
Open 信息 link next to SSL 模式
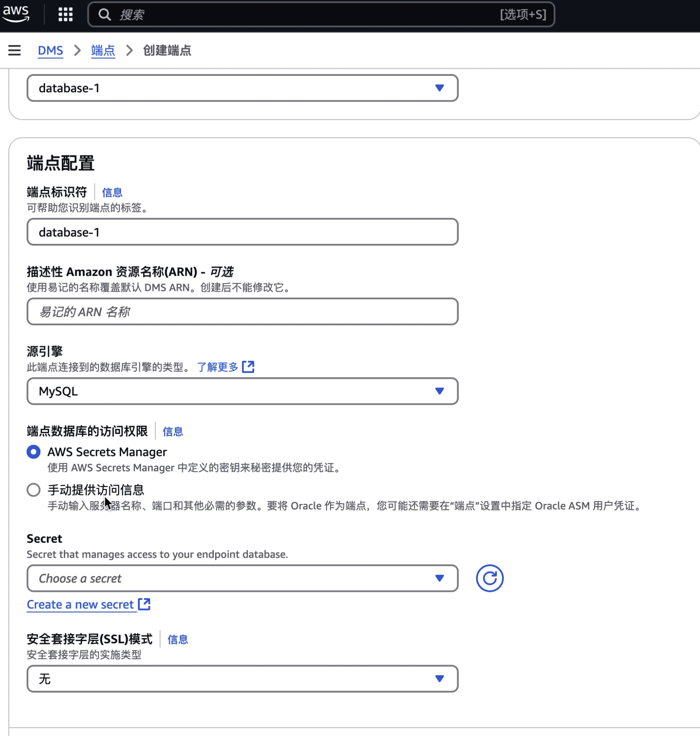178,639
